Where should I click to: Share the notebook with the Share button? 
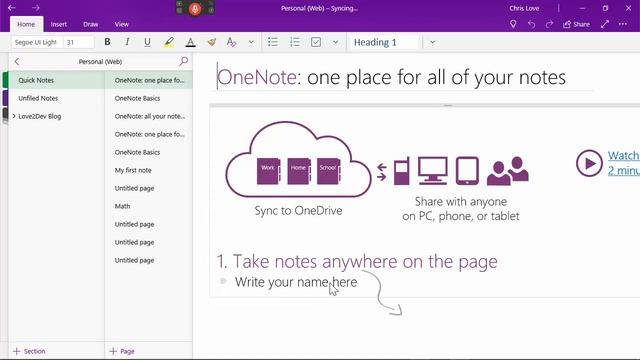[576, 24]
